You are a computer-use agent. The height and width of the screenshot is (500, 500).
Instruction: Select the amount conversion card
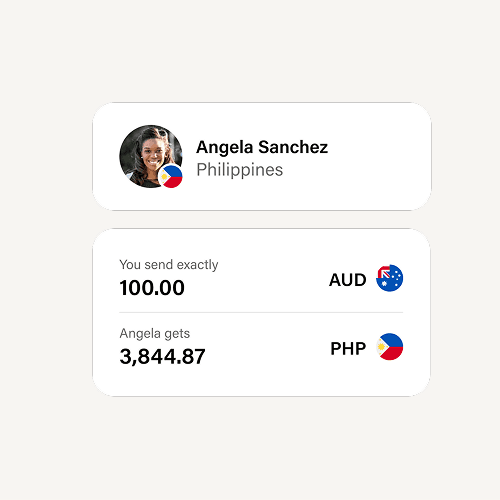click(x=261, y=312)
